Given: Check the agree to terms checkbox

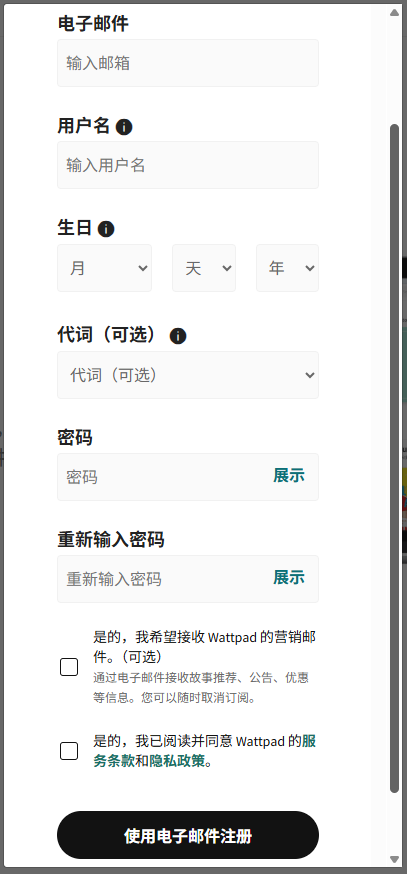Looking at the screenshot, I should (69, 751).
